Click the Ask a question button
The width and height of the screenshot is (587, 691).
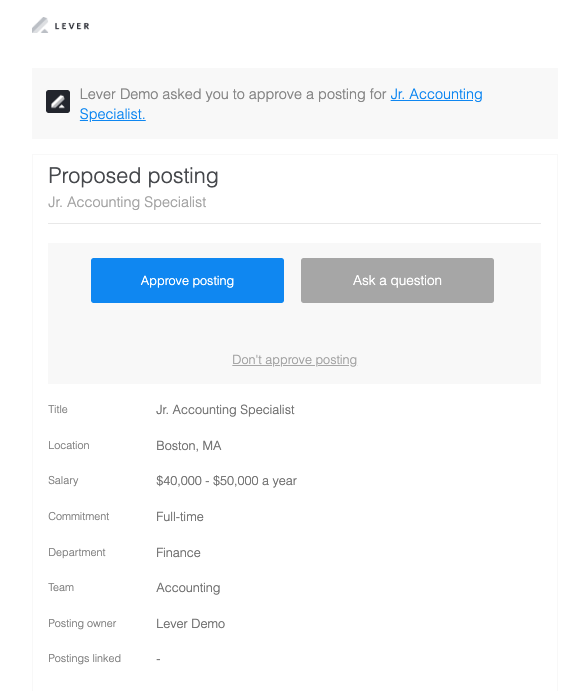[397, 280]
